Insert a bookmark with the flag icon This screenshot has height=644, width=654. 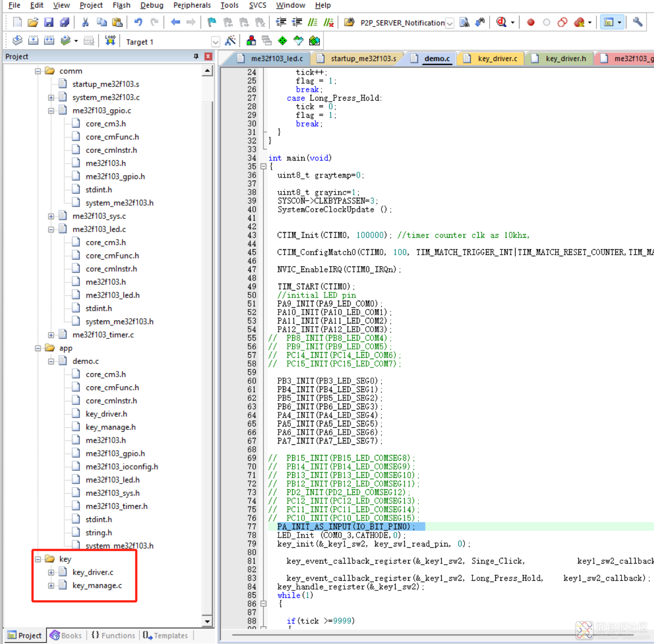[x=212, y=22]
